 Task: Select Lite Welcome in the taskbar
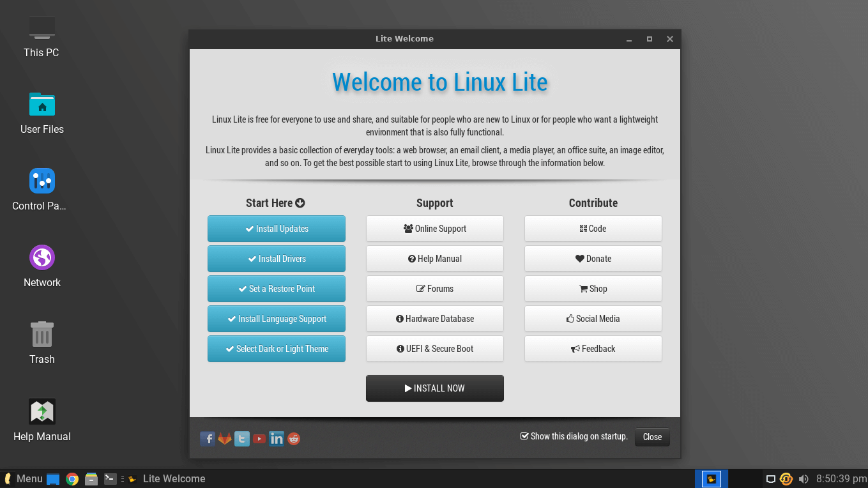tap(167, 479)
